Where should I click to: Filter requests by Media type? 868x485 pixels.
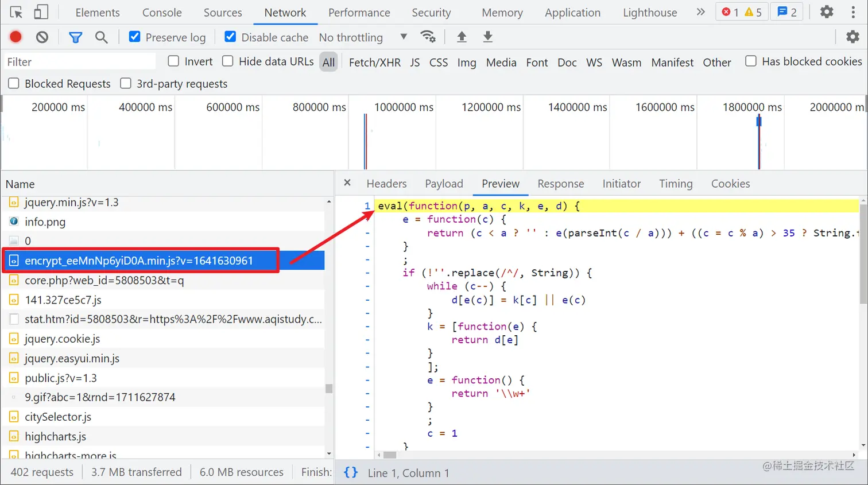click(501, 62)
